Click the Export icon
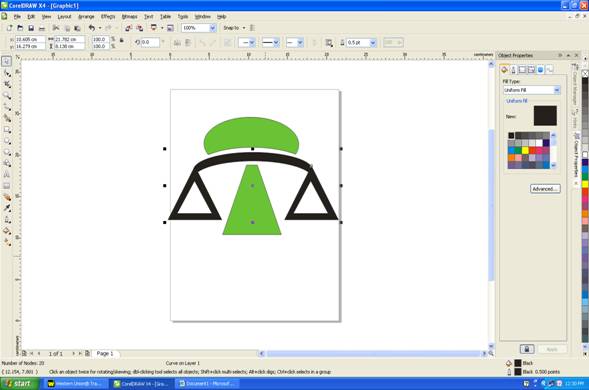 (x=140, y=28)
